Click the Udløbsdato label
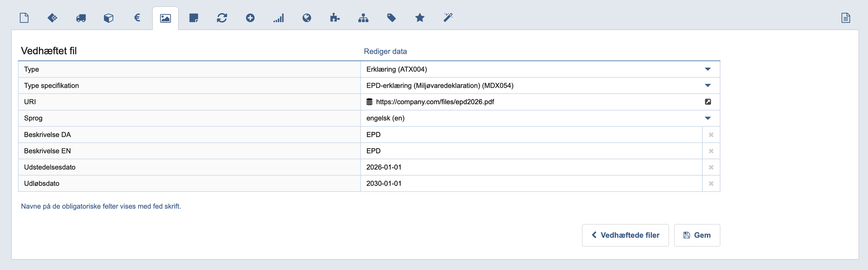Viewport: 868px width, 270px height. (x=42, y=184)
